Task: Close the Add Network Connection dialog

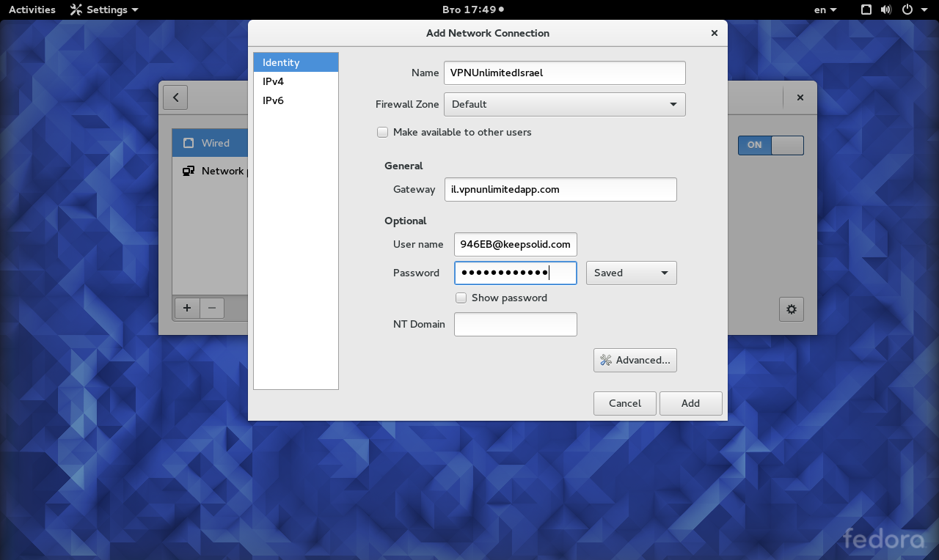Action: coord(715,33)
